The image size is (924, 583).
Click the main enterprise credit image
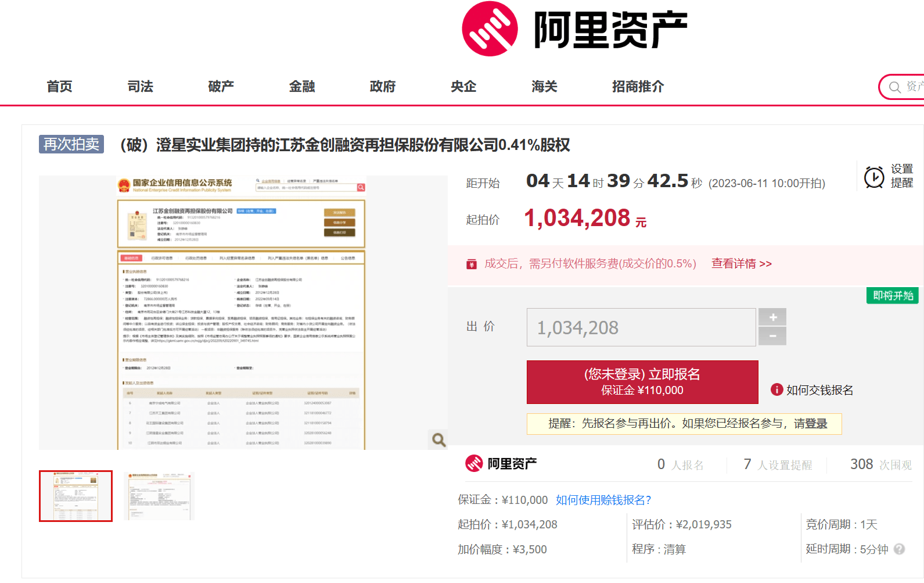pyautogui.click(x=243, y=313)
